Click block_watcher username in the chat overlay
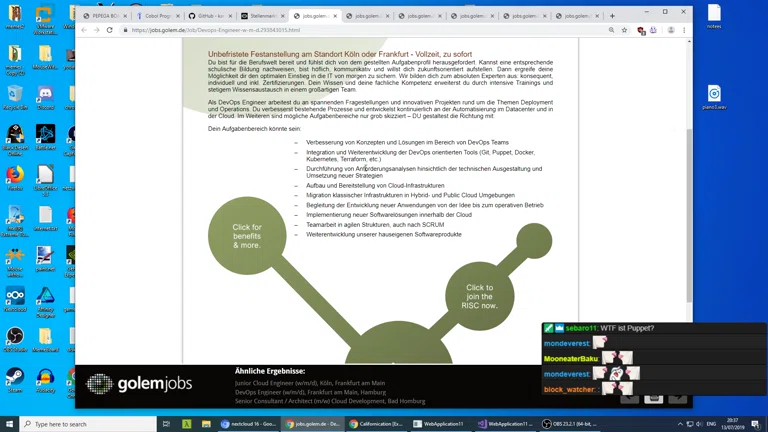 point(569,389)
